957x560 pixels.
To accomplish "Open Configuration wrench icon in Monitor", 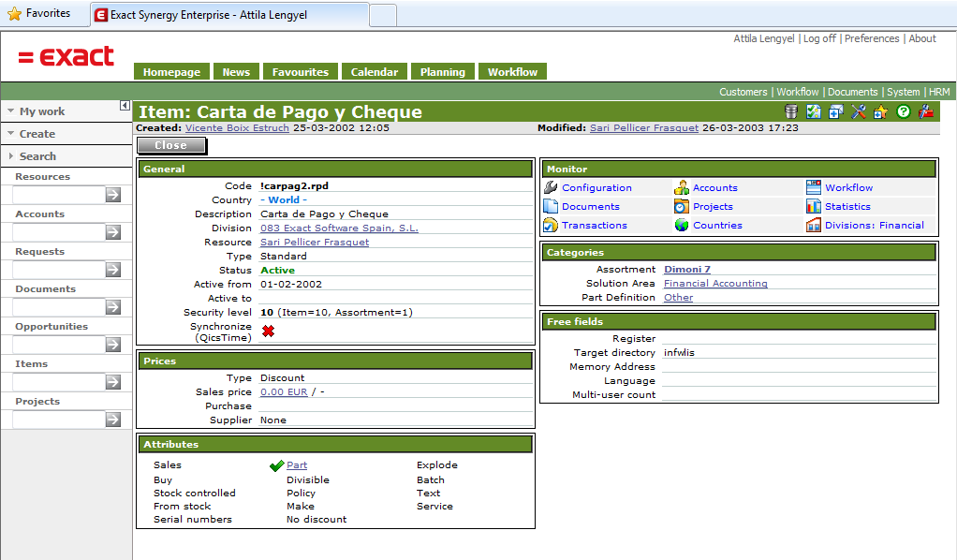I will 551,187.
